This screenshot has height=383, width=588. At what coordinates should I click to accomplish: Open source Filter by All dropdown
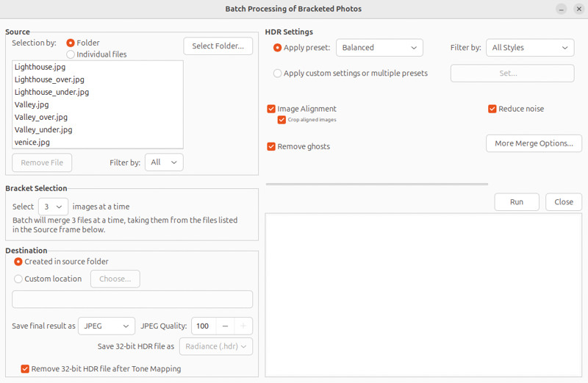coord(164,162)
